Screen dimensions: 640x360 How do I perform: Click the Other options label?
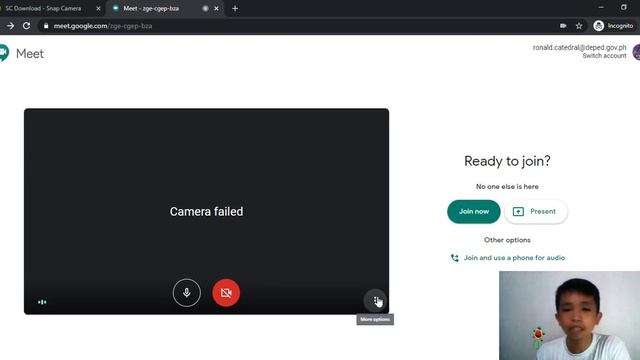pyautogui.click(x=507, y=240)
